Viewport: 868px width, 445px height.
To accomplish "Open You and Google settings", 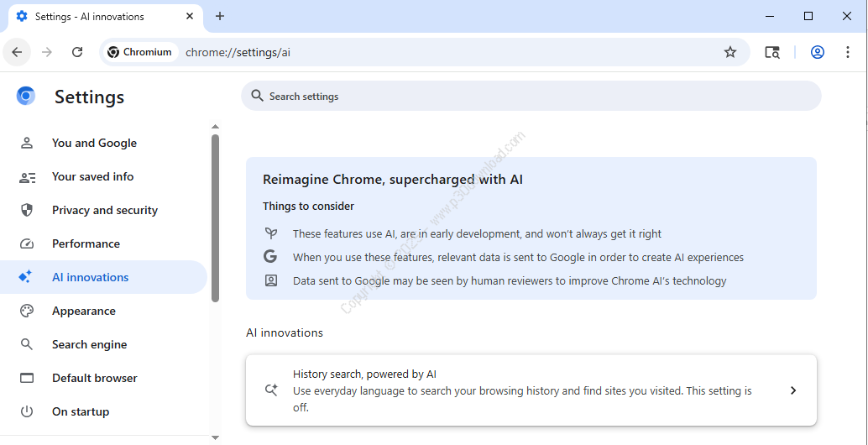I will coord(94,143).
